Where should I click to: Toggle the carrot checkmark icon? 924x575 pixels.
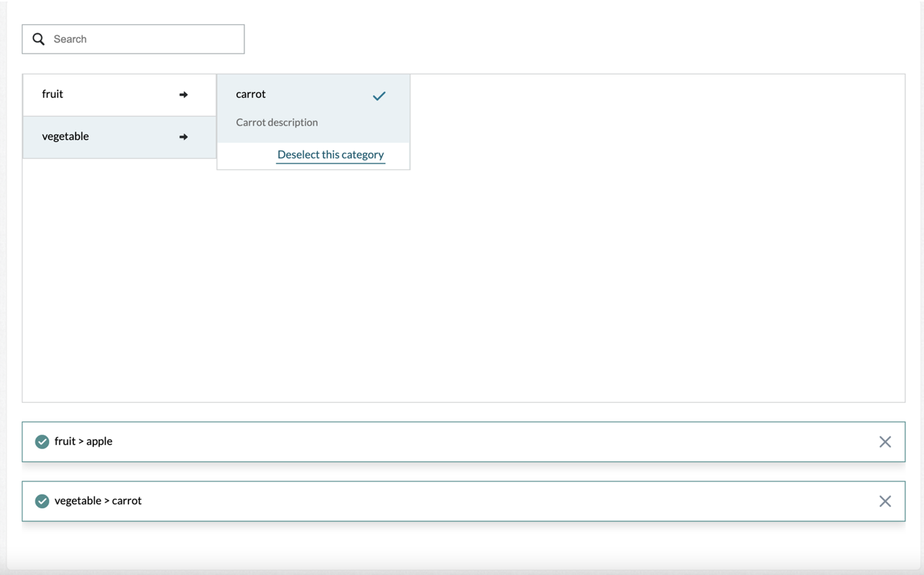pos(379,96)
